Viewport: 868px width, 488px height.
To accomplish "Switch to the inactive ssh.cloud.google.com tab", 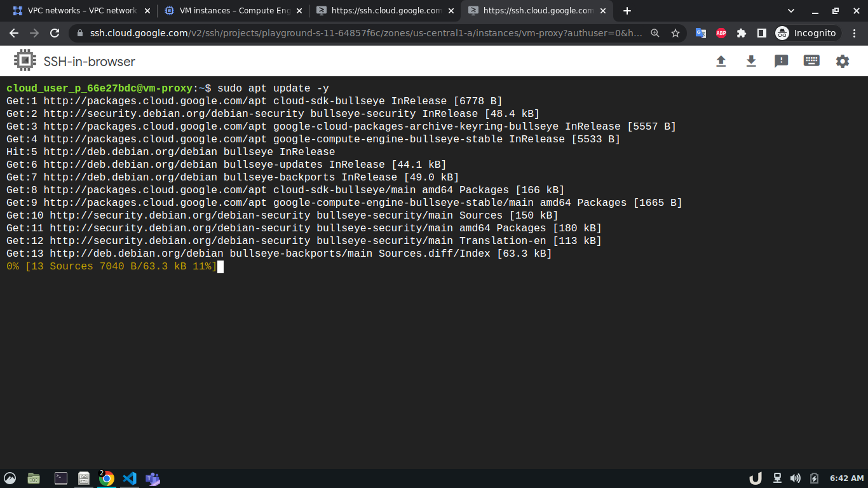I will (x=385, y=11).
